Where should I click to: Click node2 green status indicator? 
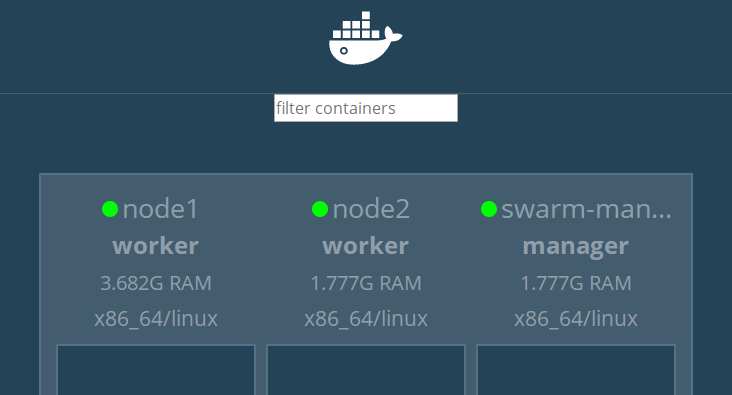[320, 209]
